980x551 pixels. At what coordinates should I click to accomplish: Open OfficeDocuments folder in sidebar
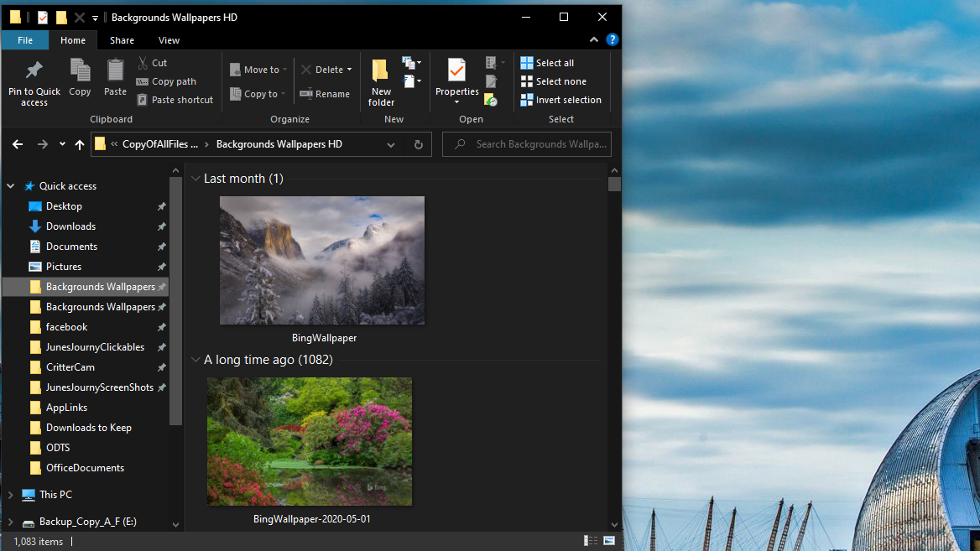pos(85,468)
